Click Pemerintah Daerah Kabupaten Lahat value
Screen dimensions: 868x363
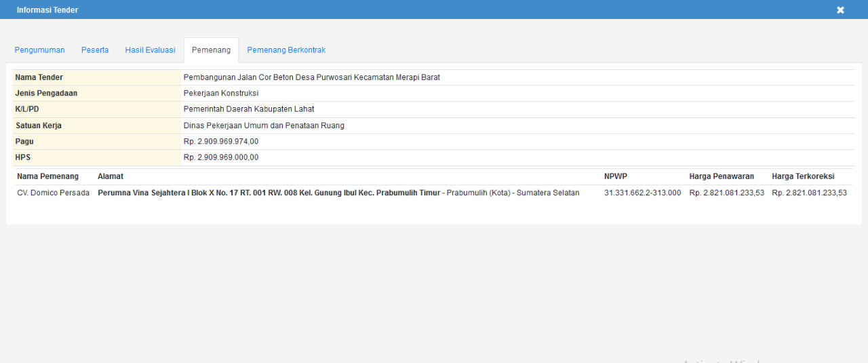tap(249, 109)
